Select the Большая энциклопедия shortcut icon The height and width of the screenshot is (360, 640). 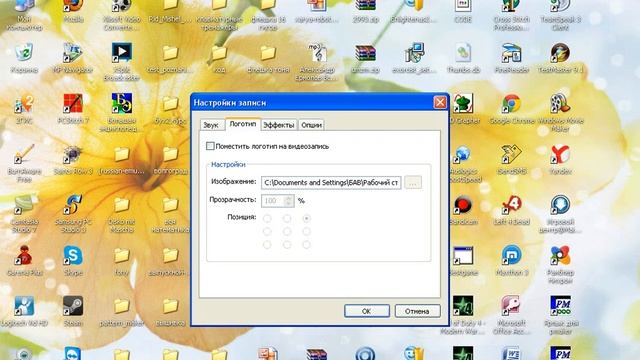pyautogui.click(x=122, y=113)
